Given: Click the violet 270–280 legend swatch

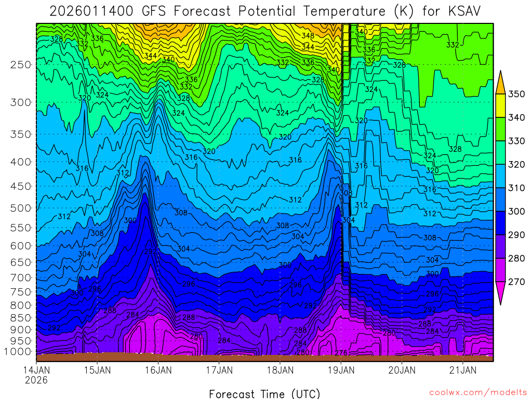Looking at the screenshot, I should click(x=500, y=270).
